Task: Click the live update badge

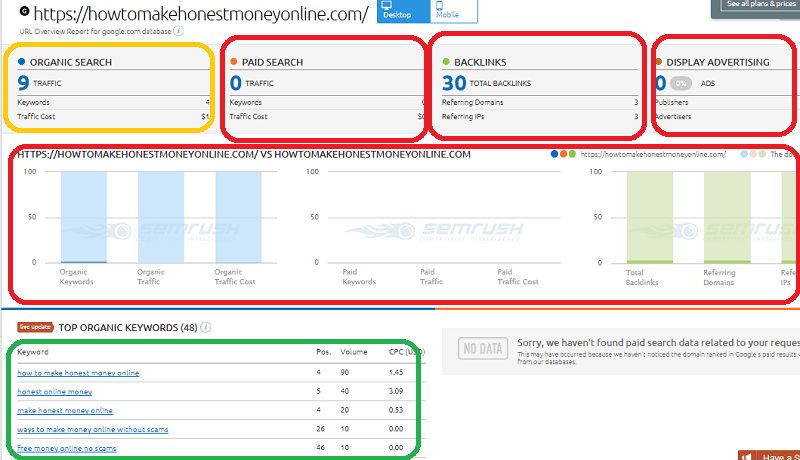Action: tap(35, 327)
